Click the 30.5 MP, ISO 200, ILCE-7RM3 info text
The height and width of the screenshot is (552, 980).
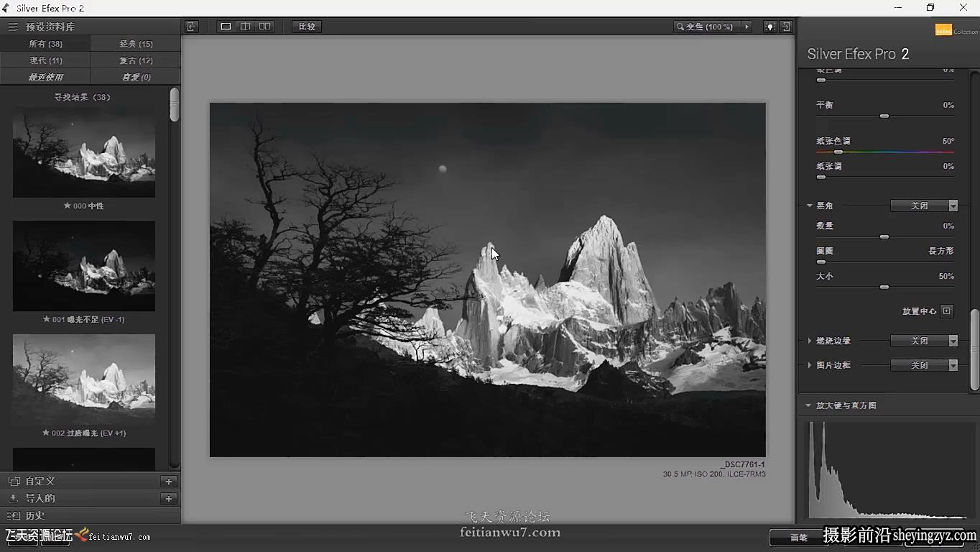[x=714, y=474]
